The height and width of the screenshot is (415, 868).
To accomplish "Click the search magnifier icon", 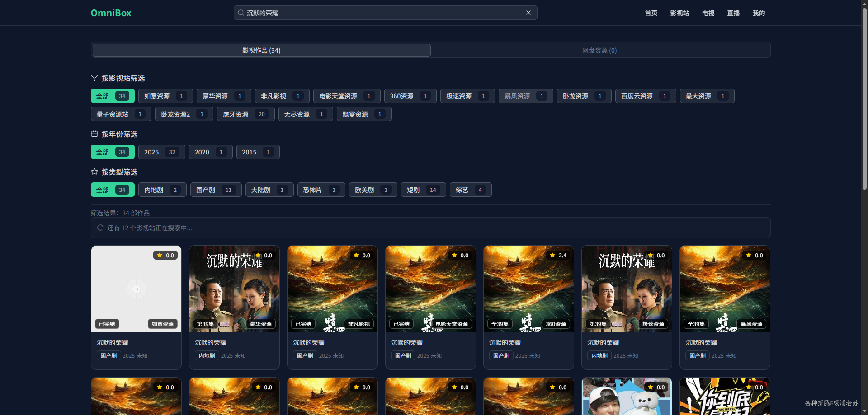I will coord(241,13).
